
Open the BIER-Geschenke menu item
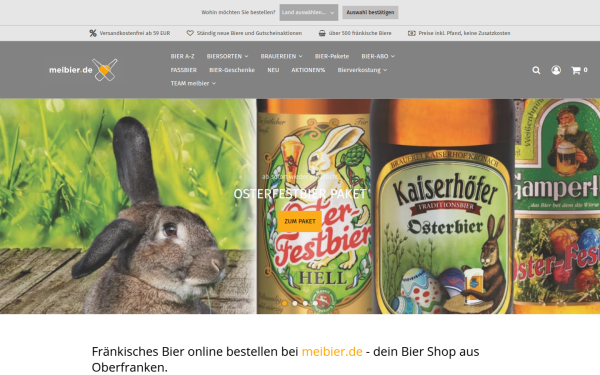pos(232,70)
